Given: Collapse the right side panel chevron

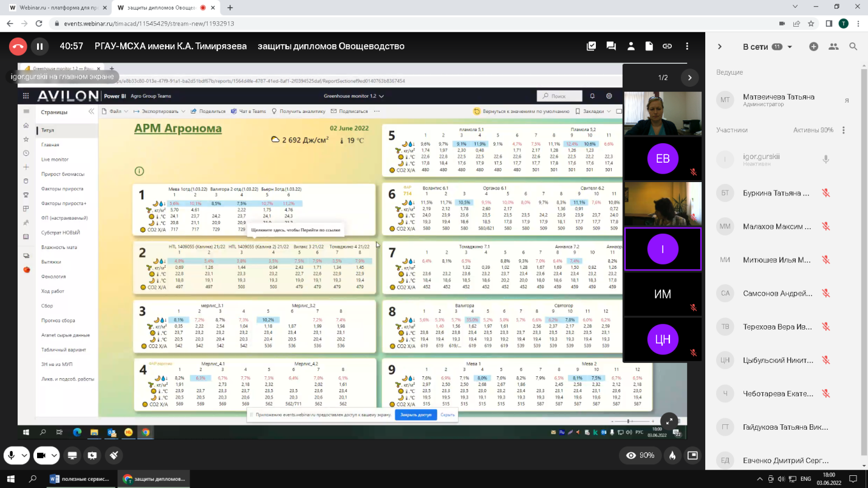Looking at the screenshot, I should (720, 47).
